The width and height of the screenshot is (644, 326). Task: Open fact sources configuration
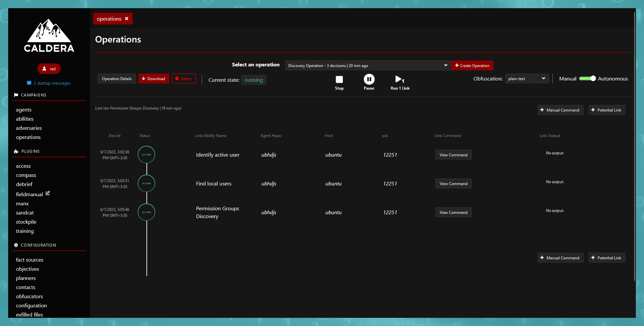coord(29,260)
